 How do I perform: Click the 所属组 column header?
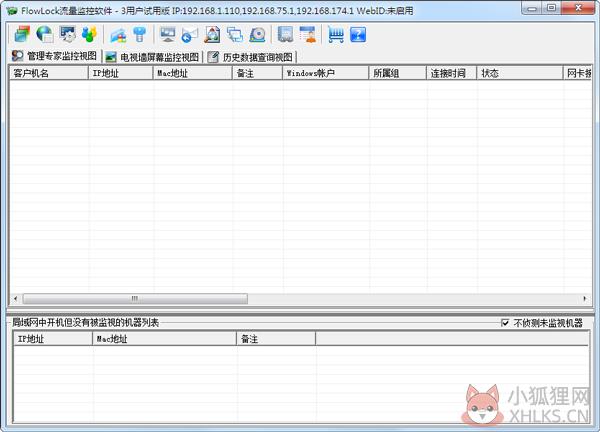398,73
